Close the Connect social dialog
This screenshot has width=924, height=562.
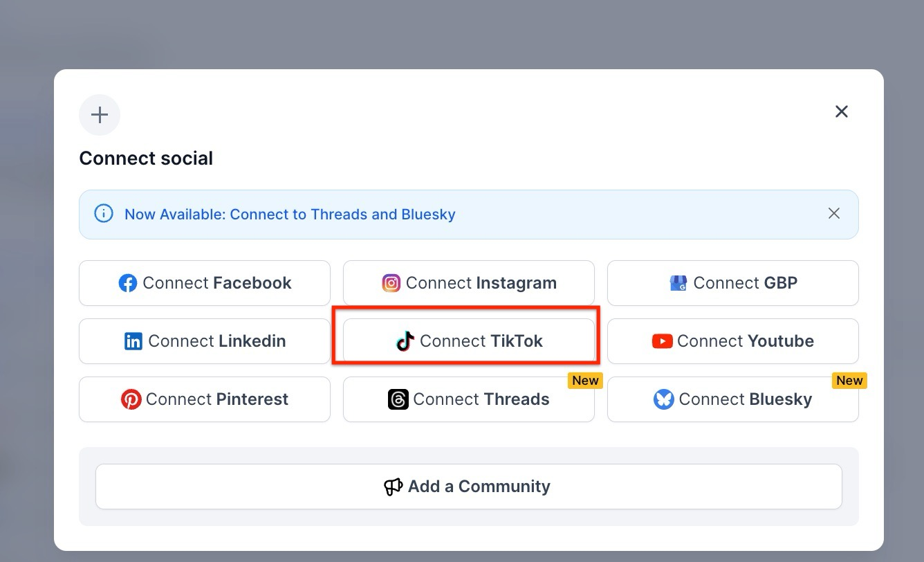pyautogui.click(x=841, y=111)
